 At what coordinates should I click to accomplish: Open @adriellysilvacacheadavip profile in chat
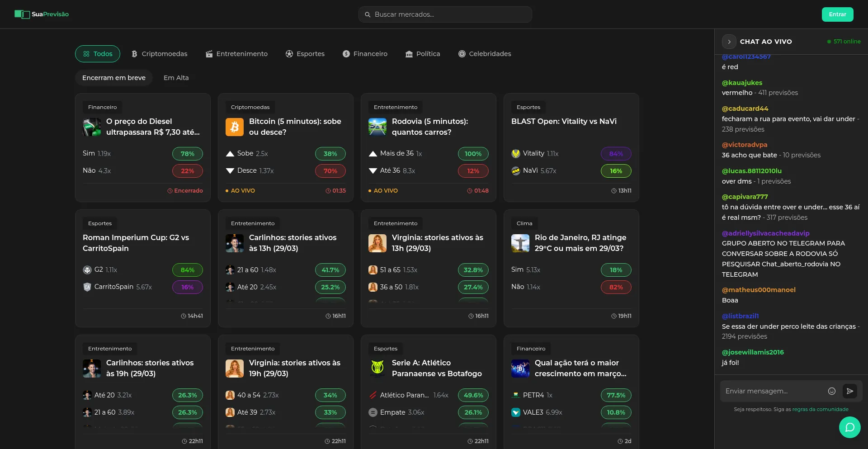[x=765, y=233]
